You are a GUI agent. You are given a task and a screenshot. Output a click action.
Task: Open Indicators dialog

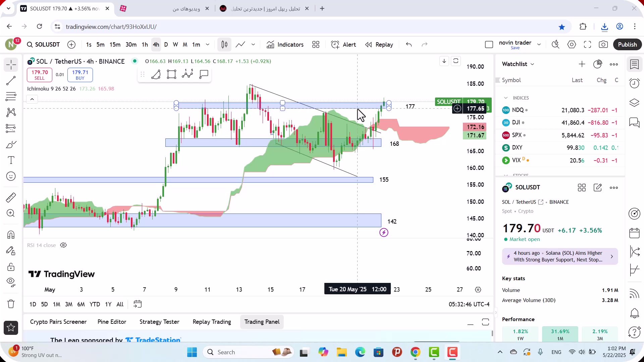[x=285, y=45]
